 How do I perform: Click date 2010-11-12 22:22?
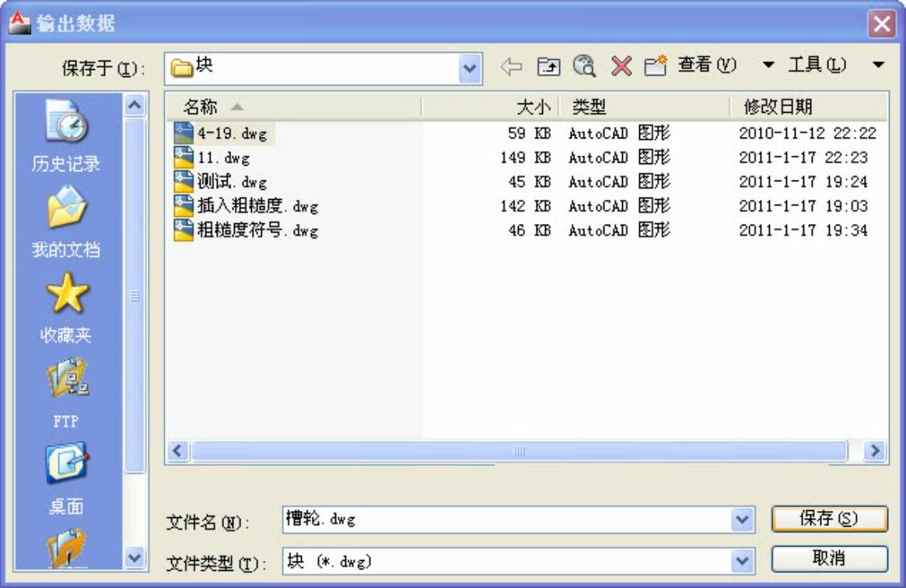coord(808,134)
